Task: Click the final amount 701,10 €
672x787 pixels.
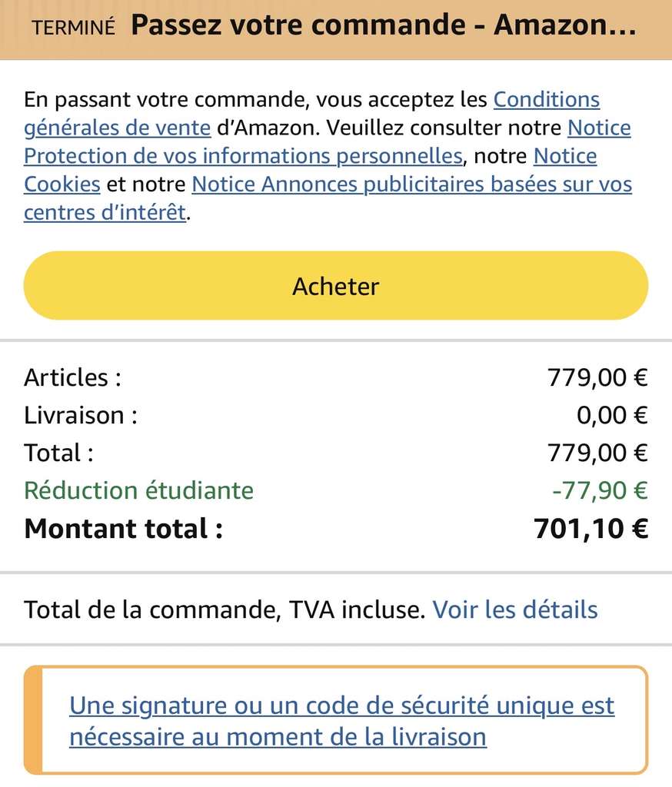Action: (590, 529)
